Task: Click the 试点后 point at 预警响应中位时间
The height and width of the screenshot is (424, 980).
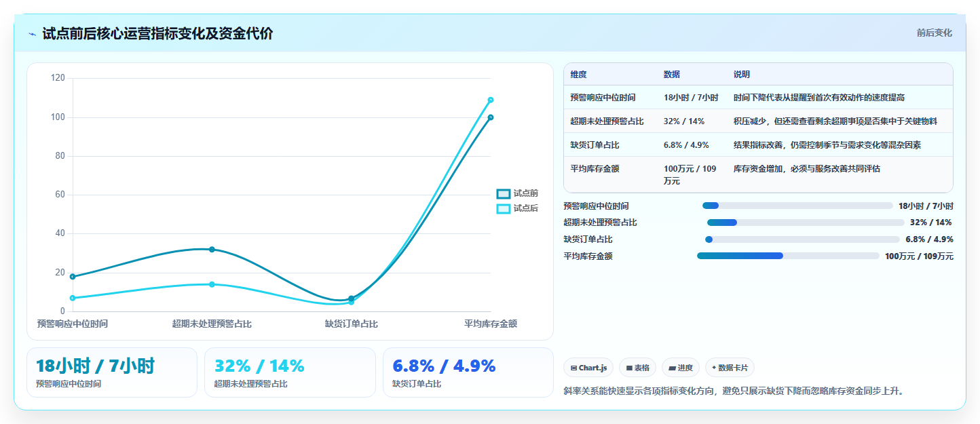Action: [73, 298]
